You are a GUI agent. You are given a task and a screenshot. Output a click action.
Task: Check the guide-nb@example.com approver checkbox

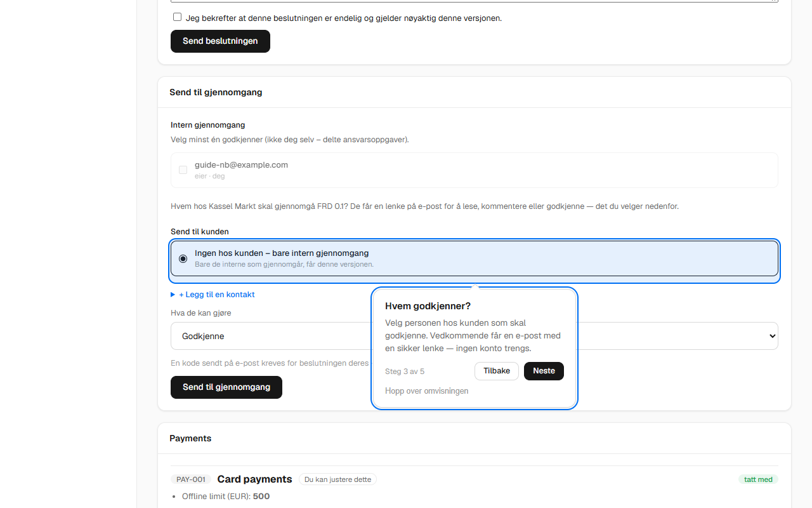[x=183, y=170]
